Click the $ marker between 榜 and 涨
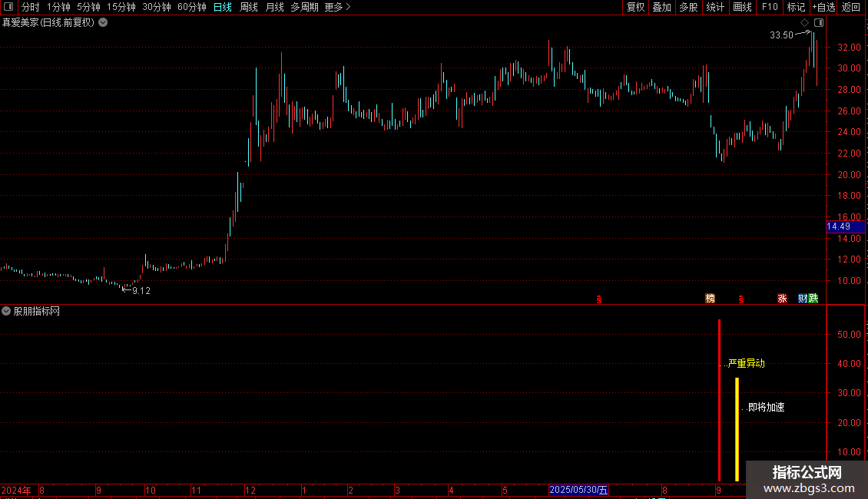The image size is (868, 499). click(x=741, y=299)
